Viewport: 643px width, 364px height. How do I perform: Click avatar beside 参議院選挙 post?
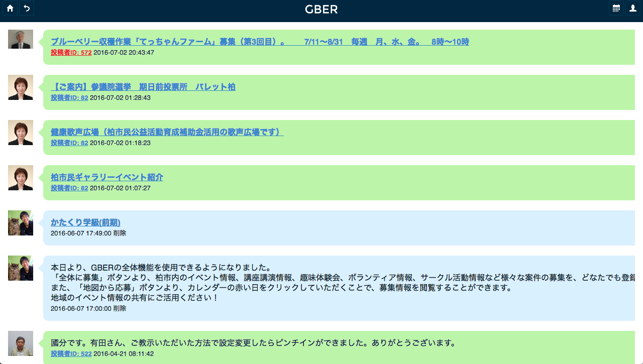tap(21, 87)
